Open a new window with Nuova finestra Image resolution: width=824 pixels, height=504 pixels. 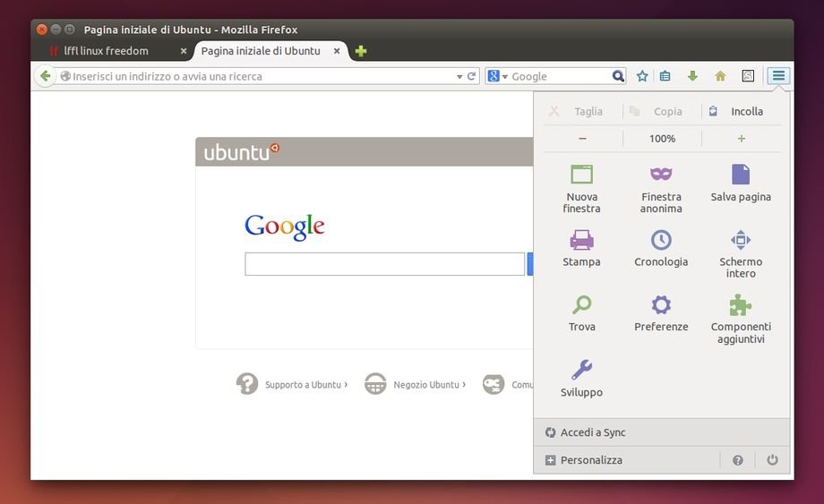coord(581,189)
